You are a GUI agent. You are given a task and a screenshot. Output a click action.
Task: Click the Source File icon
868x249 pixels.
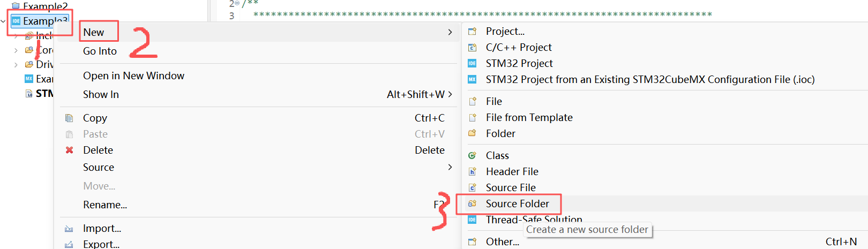point(472,187)
